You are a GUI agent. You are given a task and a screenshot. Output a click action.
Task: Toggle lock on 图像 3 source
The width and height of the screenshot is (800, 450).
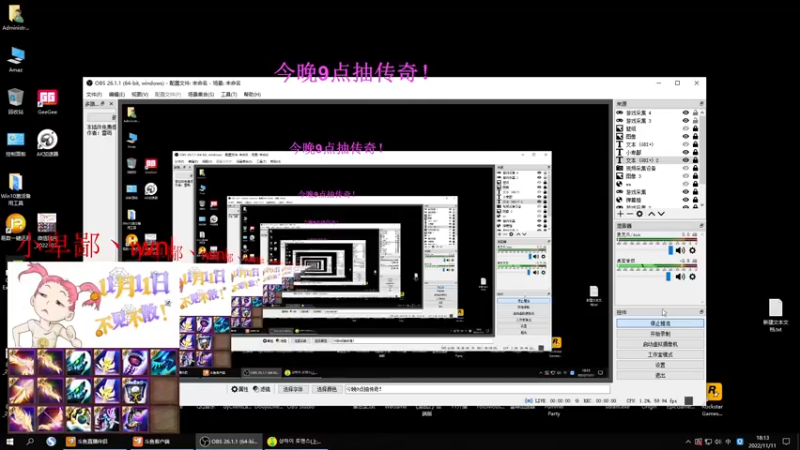click(695, 176)
